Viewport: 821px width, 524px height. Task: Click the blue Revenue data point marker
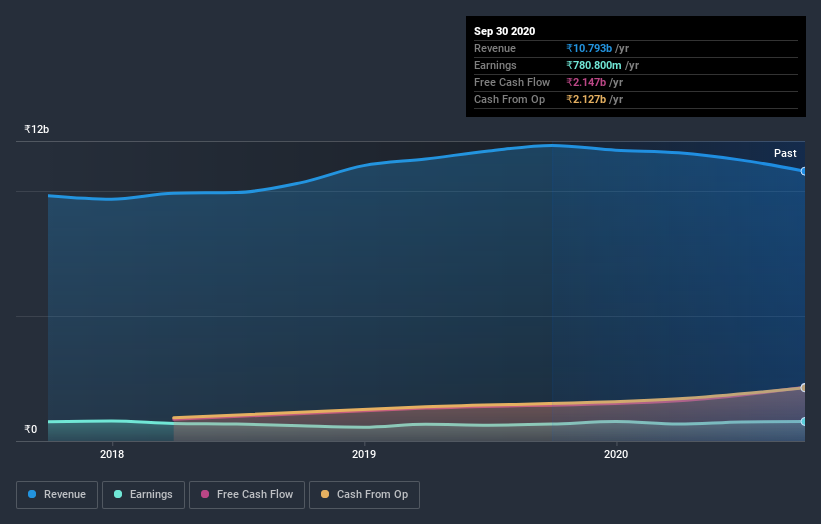point(804,171)
